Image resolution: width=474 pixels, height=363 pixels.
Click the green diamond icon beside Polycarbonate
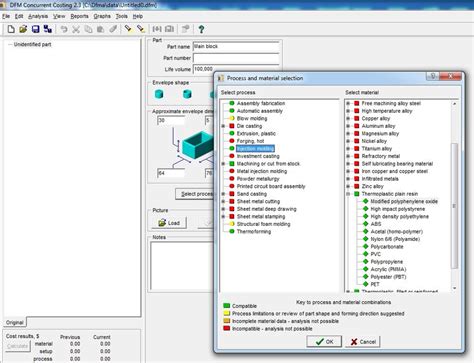[x=365, y=247]
